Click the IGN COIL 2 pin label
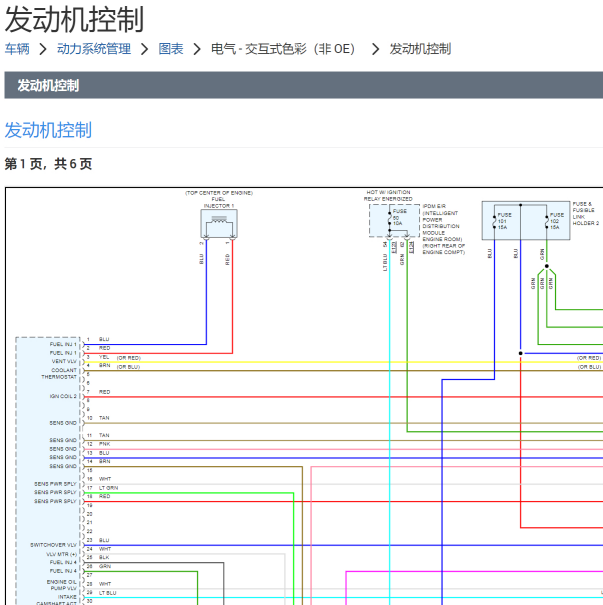This screenshot has width=603, height=605. click(x=63, y=396)
